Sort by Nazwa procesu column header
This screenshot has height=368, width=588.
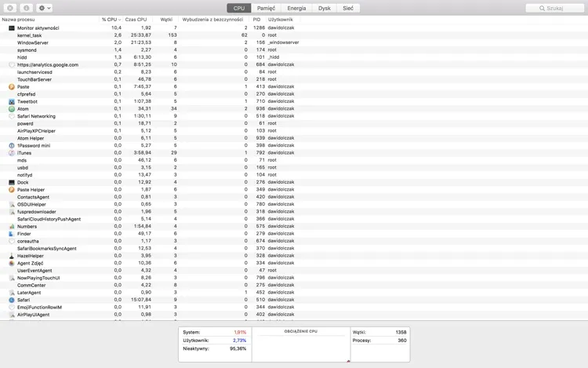pyautogui.click(x=49, y=20)
